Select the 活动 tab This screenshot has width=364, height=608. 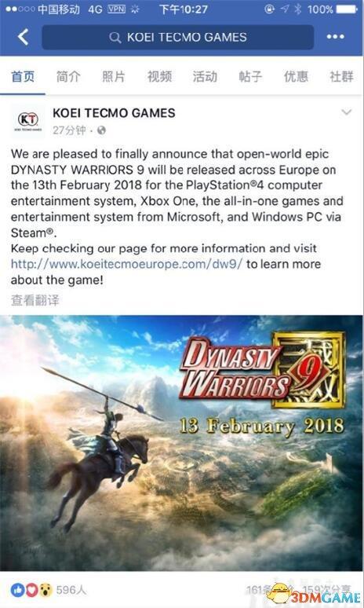click(205, 76)
